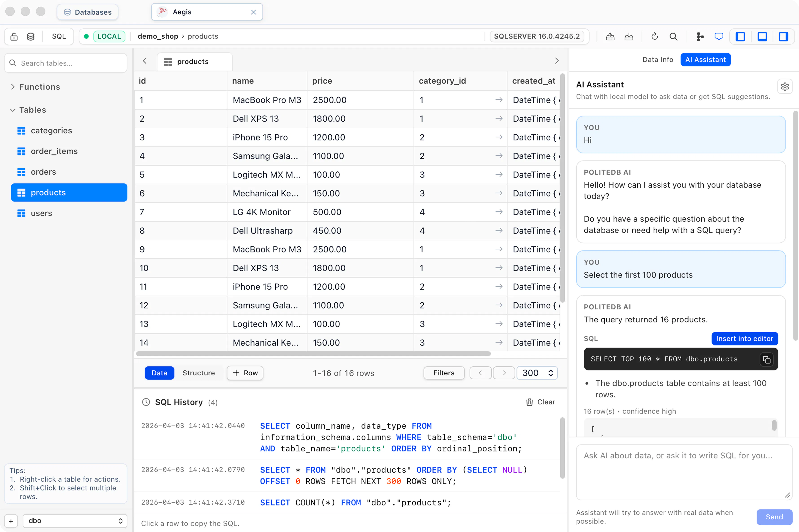The image size is (799, 532).
Task: Click the lock icon in the toolbar
Action: pyautogui.click(x=14, y=37)
